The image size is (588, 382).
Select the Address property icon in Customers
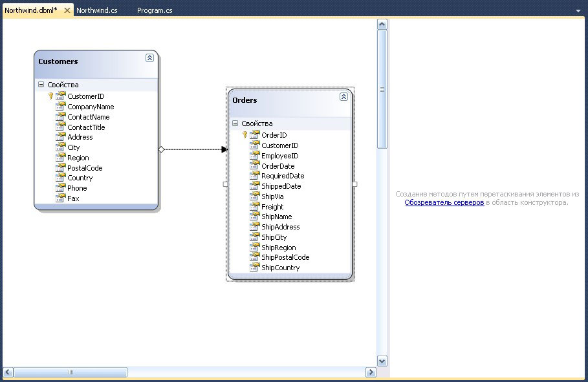click(x=60, y=137)
